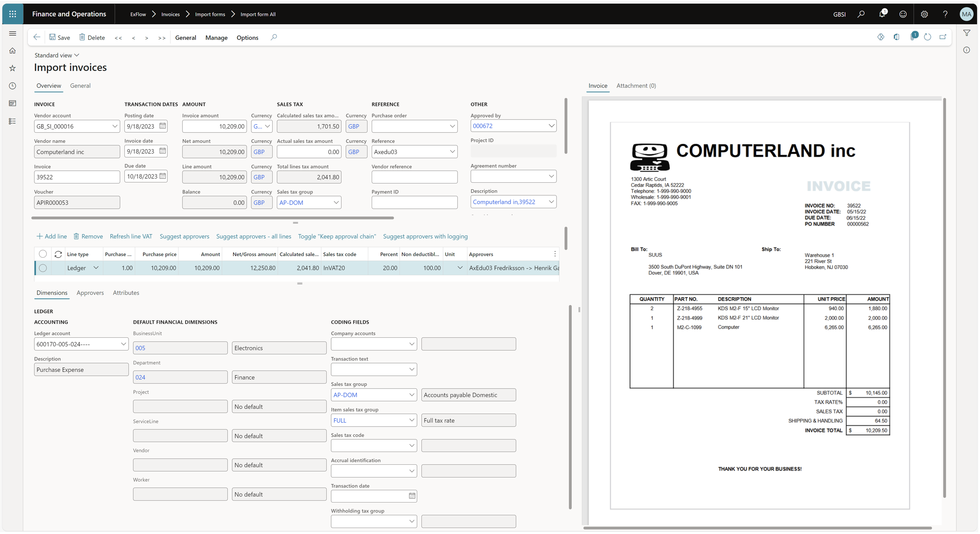Image resolution: width=980 pixels, height=534 pixels.
Task: Open the Approvers tab
Action: click(90, 293)
